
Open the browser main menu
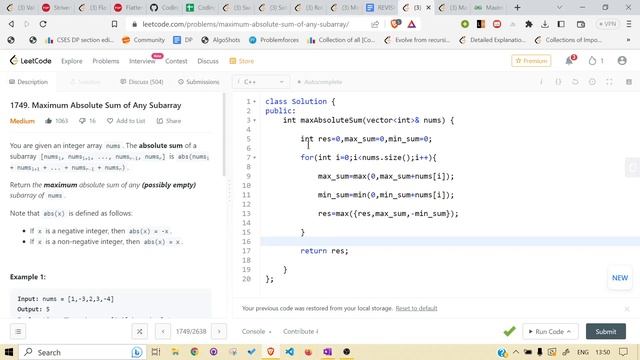(629, 24)
